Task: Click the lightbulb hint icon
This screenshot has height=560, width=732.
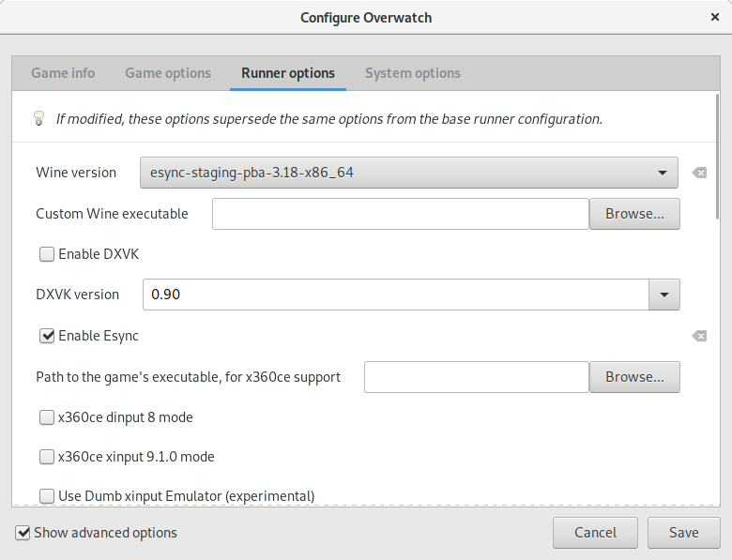Action: pyautogui.click(x=39, y=119)
